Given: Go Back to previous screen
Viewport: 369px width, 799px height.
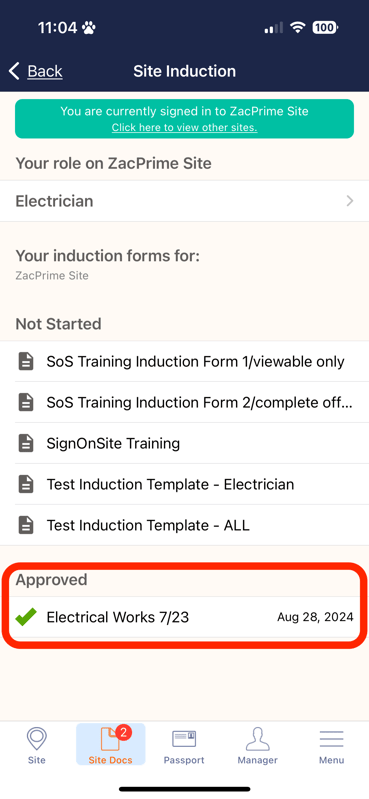Looking at the screenshot, I should tap(36, 71).
